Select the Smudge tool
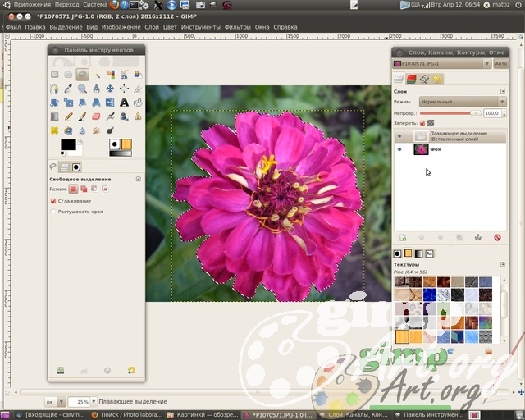Image resolution: width=525 pixels, height=420 pixels. click(x=97, y=130)
